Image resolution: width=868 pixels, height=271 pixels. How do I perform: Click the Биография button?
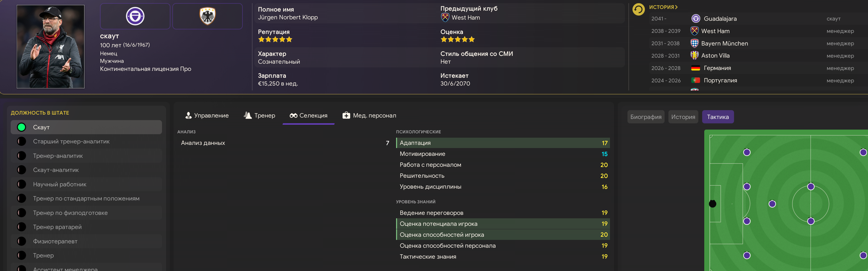tap(646, 117)
